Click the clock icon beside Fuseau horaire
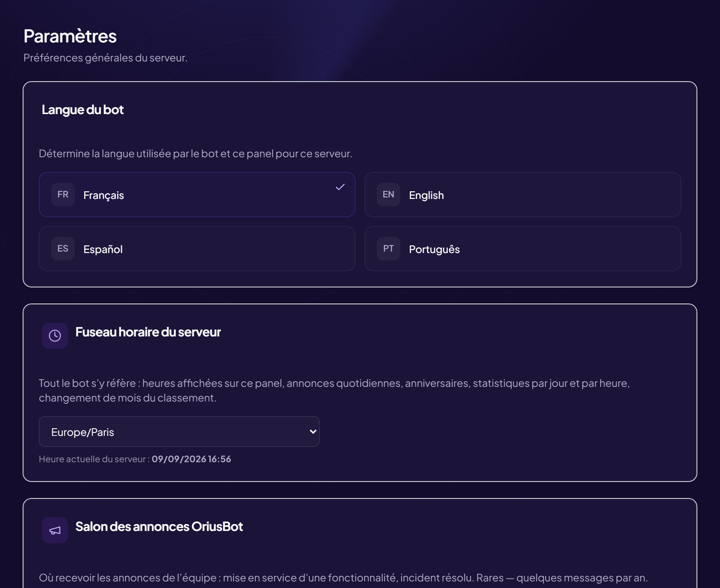Viewport: 720px width, 588px height. pyautogui.click(x=55, y=336)
